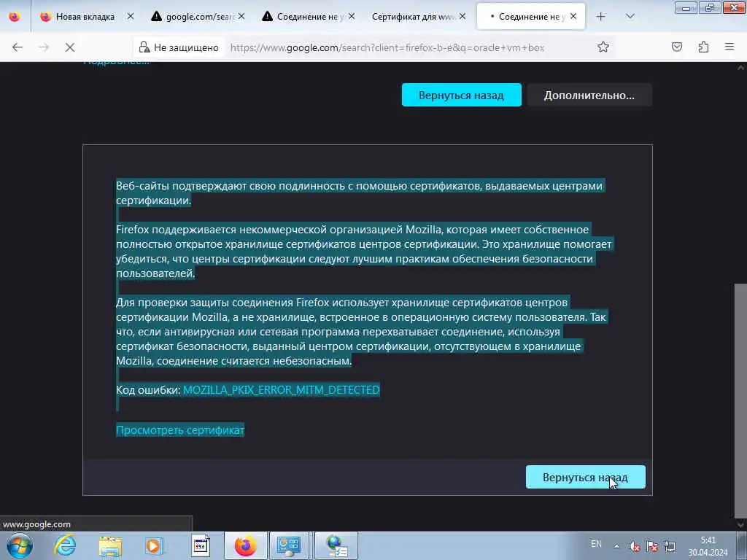Click the Подробнее link at top
747x560 pixels.
(116, 63)
